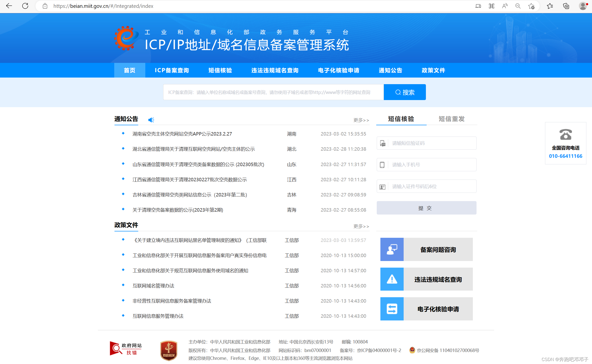Open the collections icon
This screenshot has height=364, width=592.
566,6
